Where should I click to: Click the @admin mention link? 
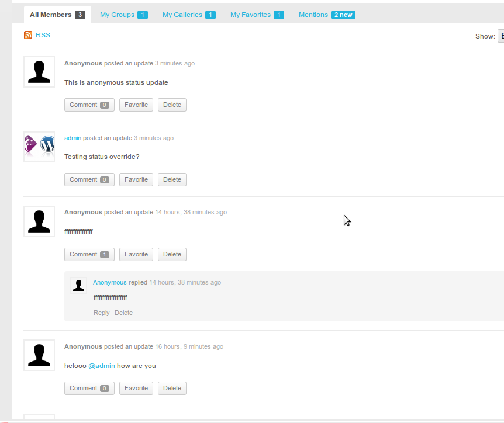coord(101,366)
